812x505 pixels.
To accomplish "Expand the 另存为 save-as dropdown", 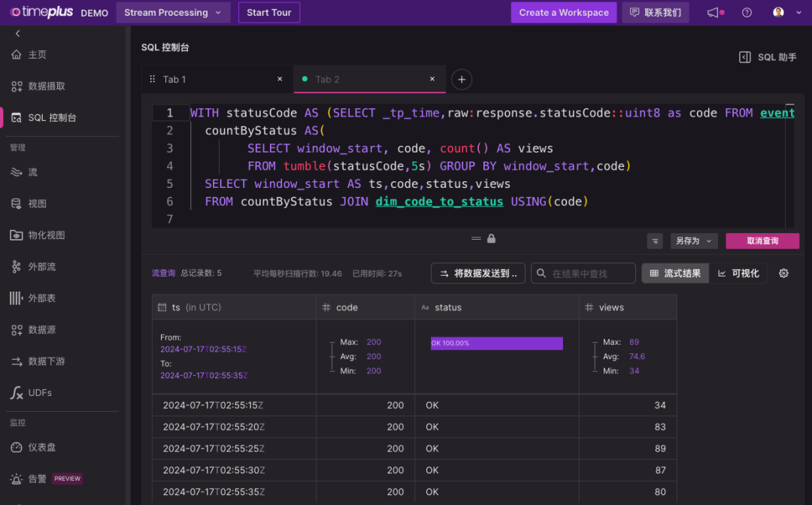I will 694,241.
